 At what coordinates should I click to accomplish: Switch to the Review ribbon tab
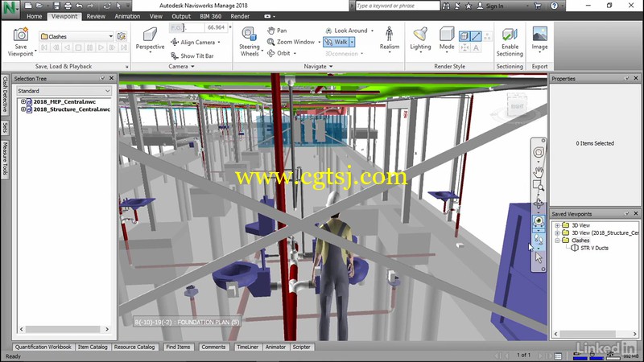click(96, 16)
